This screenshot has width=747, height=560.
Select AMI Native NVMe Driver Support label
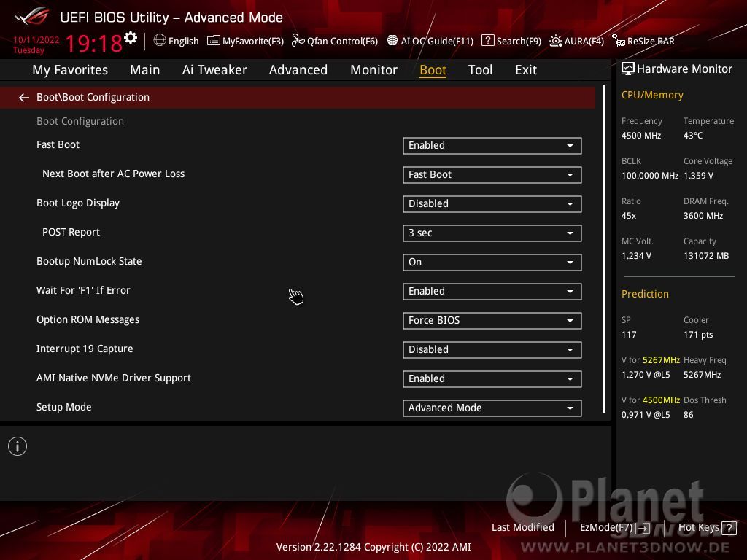pyautogui.click(x=113, y=378)
